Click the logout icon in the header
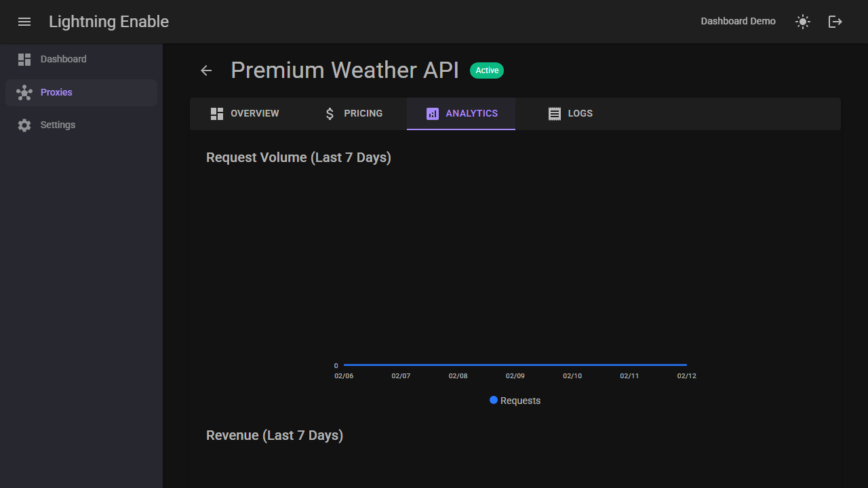Viewport: 868px width, 488px height. tap(835, 22)
